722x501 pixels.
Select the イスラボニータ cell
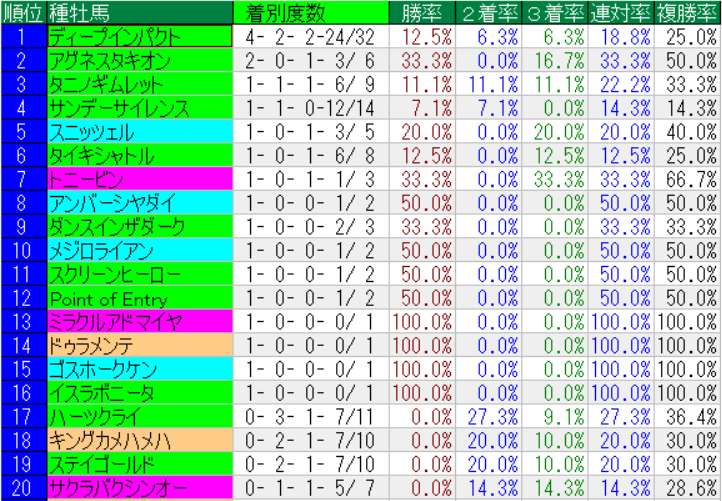coord(140,393)
